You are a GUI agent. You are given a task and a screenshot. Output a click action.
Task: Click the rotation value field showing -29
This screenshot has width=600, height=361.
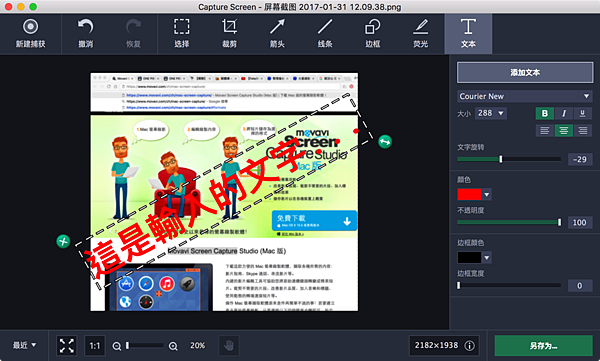[580, 159]
